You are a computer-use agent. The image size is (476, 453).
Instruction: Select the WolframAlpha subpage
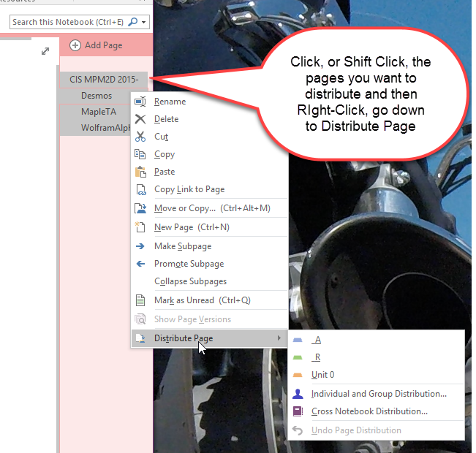click(x=96, y=128)
